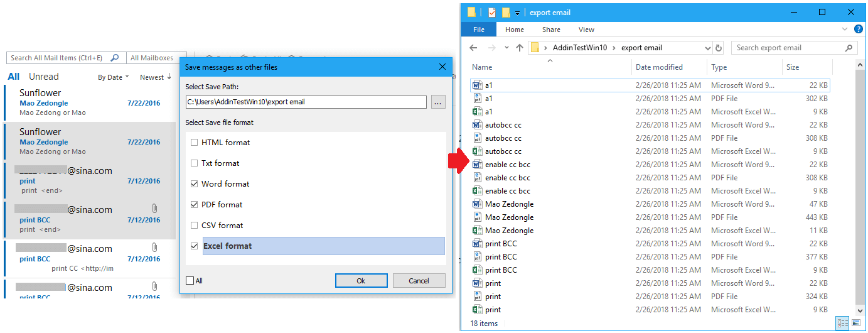The image size is (868, 333).
Task: Click the Properties checkmark icon in title bar
Action: pyautogui.click(x=491, y=13)
